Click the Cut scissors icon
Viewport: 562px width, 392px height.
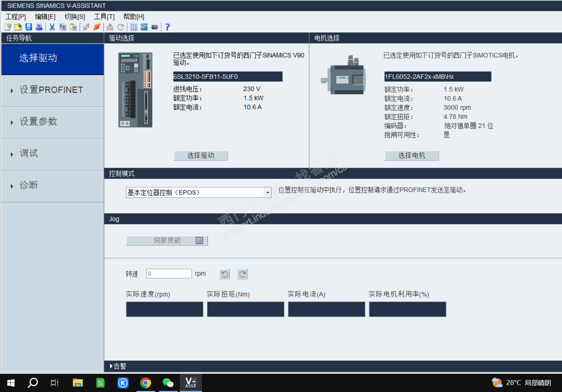52,27
